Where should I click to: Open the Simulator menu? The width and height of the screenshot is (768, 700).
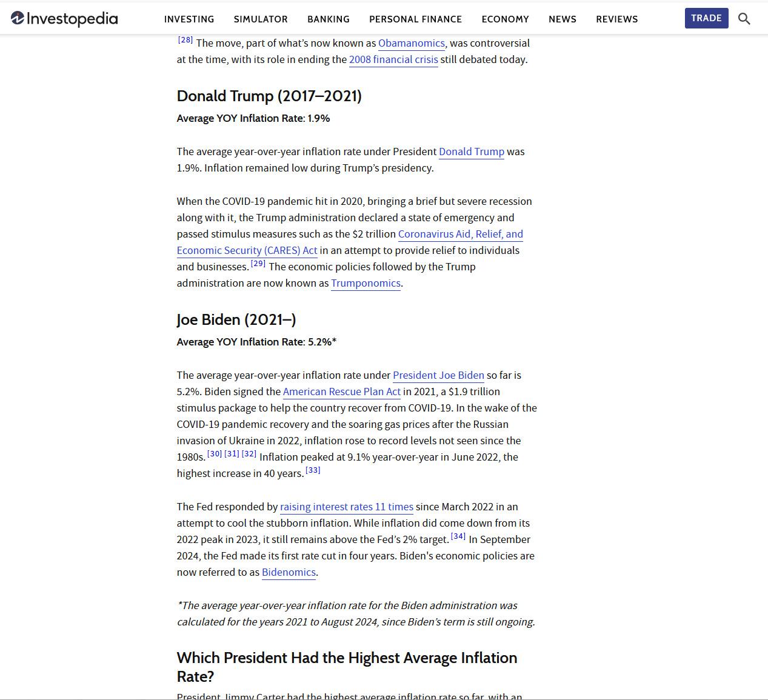tap(261, 19)
